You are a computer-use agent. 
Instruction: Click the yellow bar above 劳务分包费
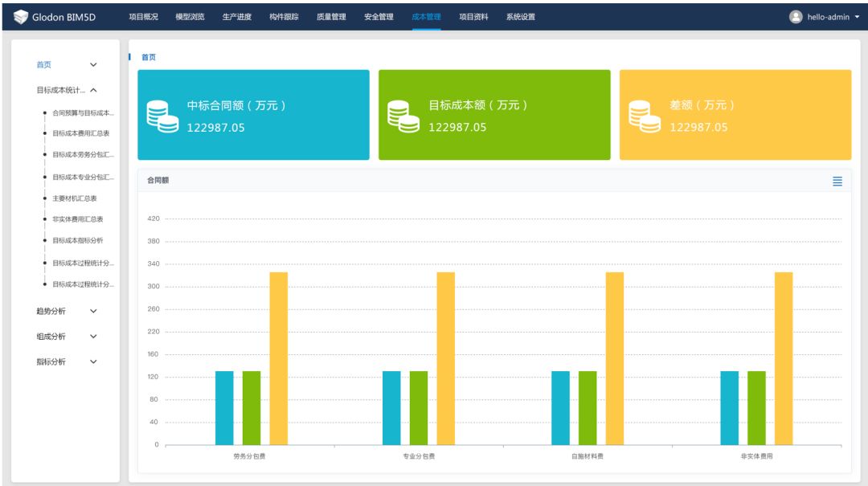278,357
